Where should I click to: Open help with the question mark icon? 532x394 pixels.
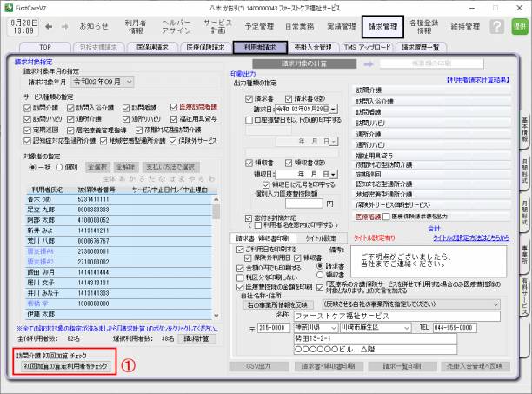496,26
